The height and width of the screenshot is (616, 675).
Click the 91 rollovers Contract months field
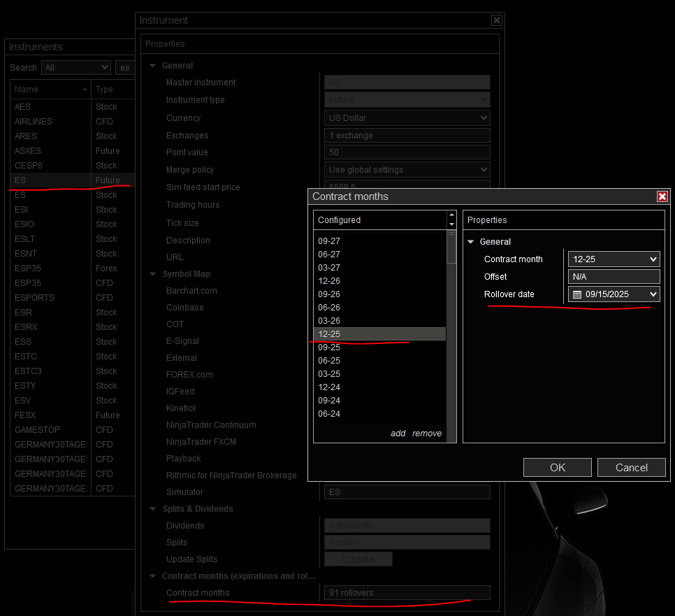click(x=407, y=593)
